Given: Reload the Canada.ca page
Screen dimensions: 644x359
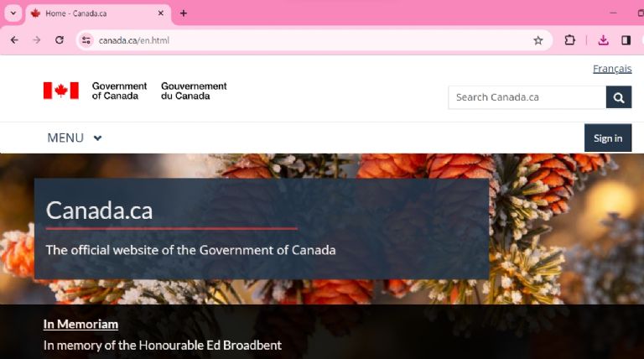Looking at the screenshot, I should point(60,40).
